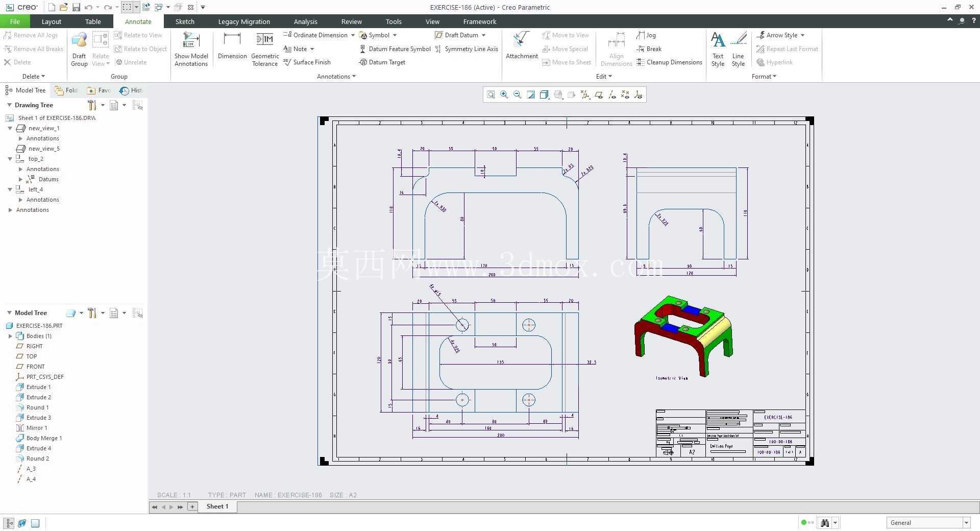Click the Move to Sheet button
The width and height of the screenshot is (980, 531).
[566, 62]
